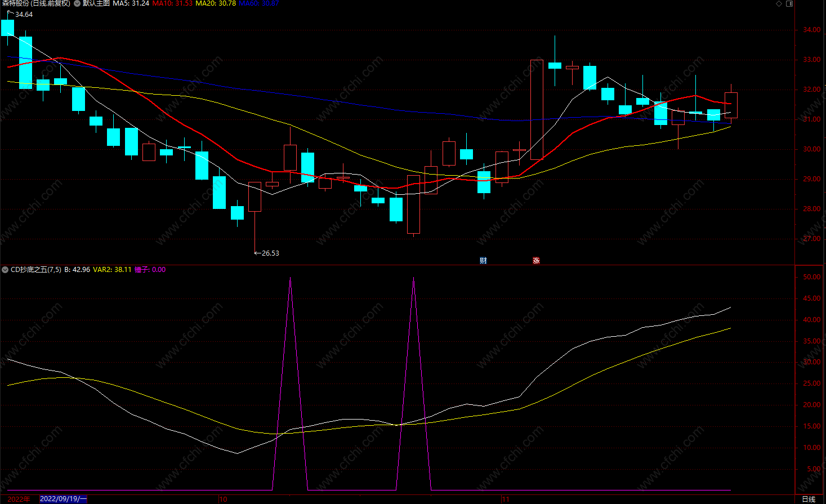The height and width of the screenshot is (504, 826).
Task: Click the 2022/09/19/一 date label
Action: coord(64,499)
